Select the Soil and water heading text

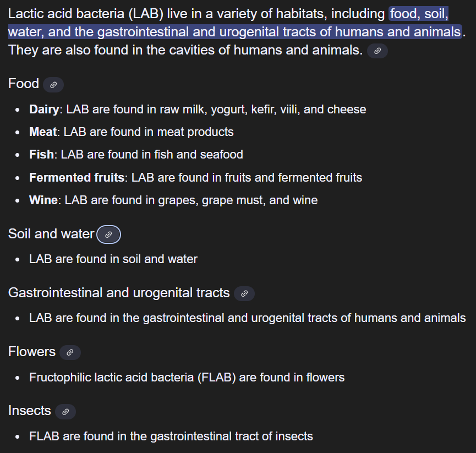[51, 234]
